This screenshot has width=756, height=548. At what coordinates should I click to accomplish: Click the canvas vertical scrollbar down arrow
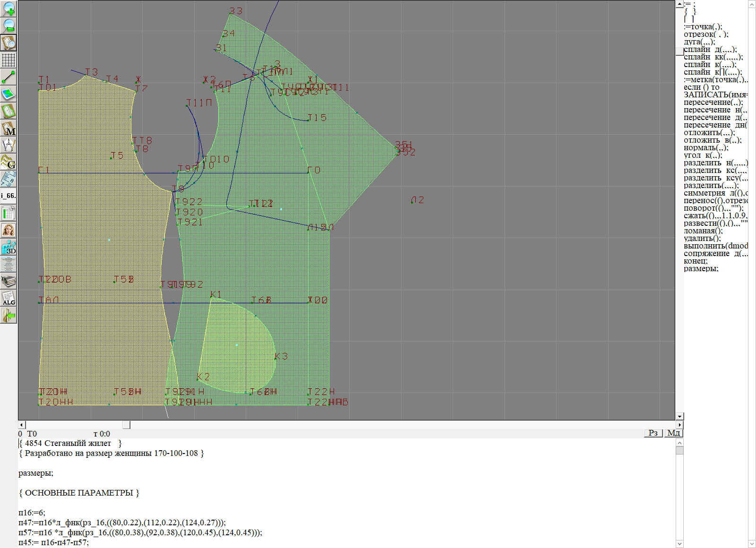coord(679,416)
